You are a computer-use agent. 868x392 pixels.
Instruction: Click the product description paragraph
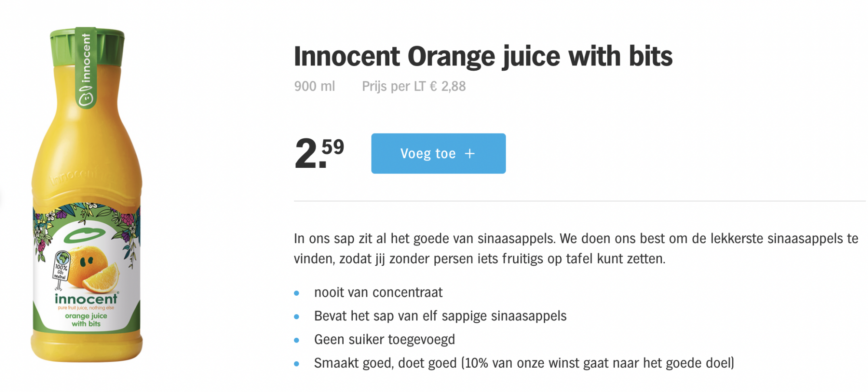tap(575, 248)
